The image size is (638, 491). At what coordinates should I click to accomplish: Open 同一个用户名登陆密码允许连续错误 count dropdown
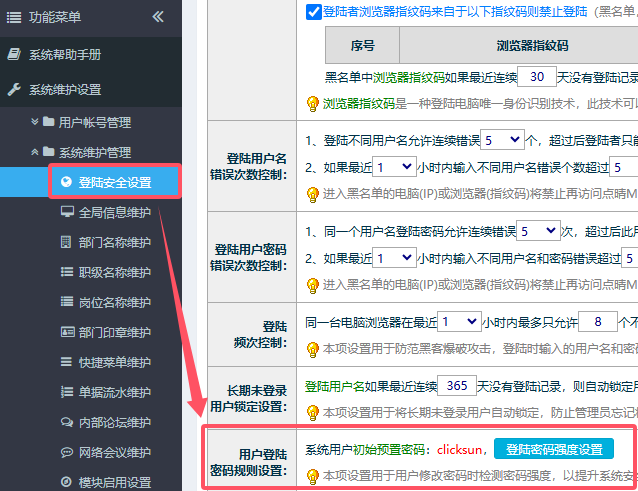(x=538, y=231)
